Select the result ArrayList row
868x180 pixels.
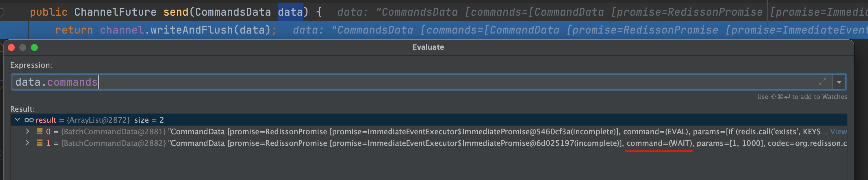click(x=429, y=120)
